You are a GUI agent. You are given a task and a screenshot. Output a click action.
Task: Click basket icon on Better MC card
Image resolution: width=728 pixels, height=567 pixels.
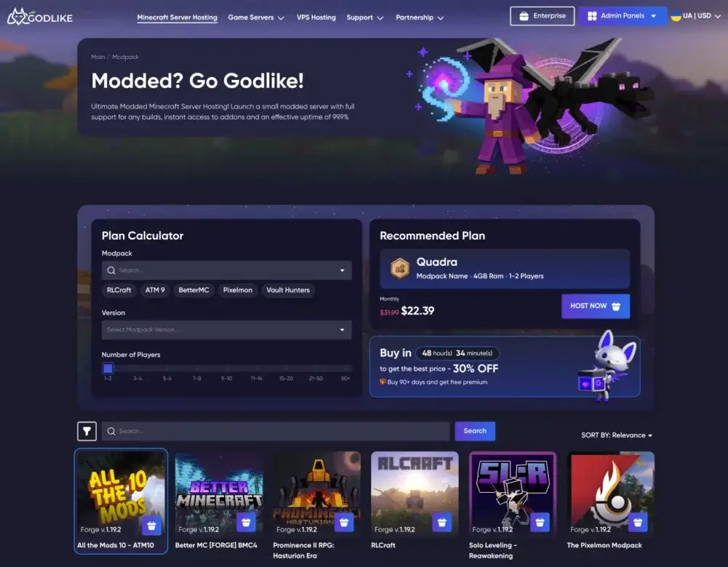pyautogui.click(x=246, y=523)
